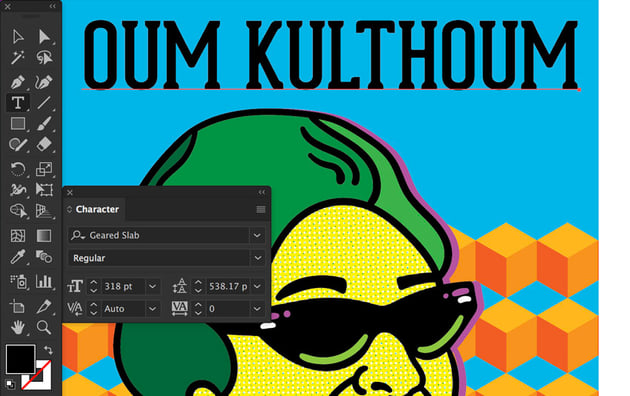Open the leading dropdown
The image size is (630, 396).
(257, 286)
